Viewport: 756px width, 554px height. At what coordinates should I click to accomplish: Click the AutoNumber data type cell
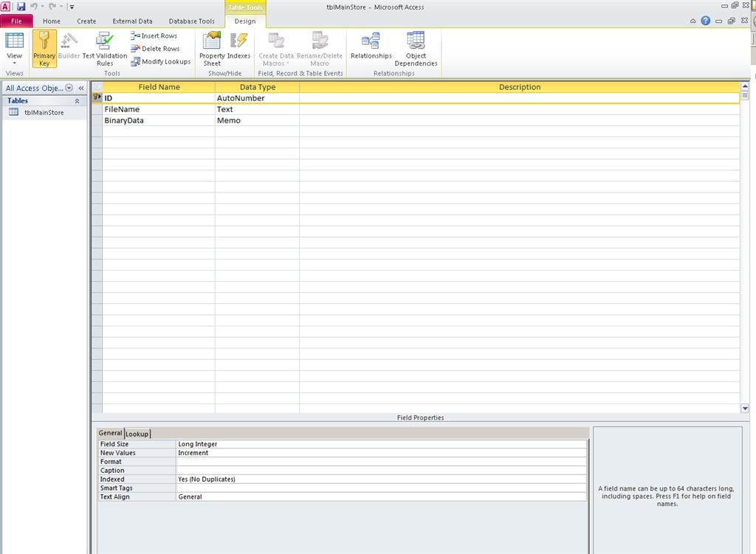(257, 98)
